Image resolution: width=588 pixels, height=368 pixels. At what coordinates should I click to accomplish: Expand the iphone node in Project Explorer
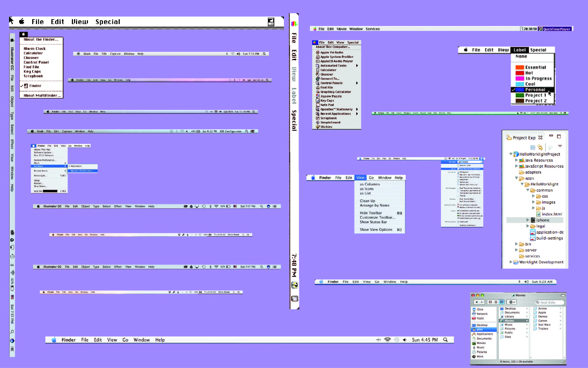point(528,220)
